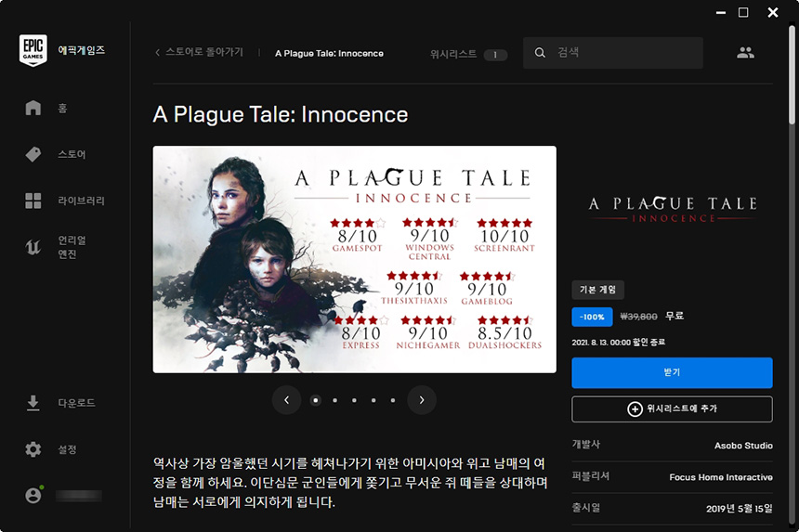Close the Epic Games launcher window

point(773,12)
